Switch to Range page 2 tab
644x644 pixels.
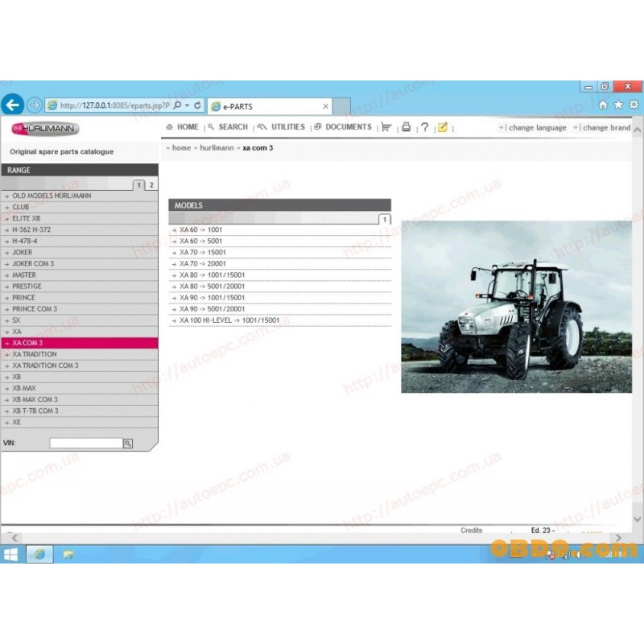pyautogui.click(x=151, y=185)
